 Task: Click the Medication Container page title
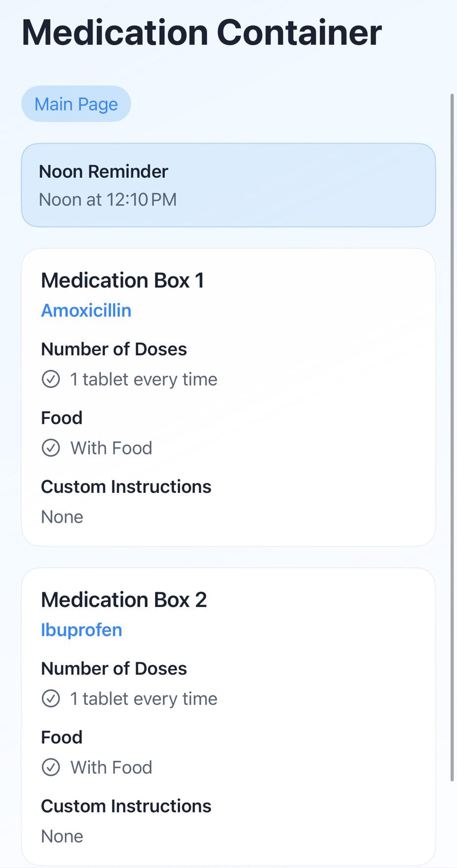[202, 32]
